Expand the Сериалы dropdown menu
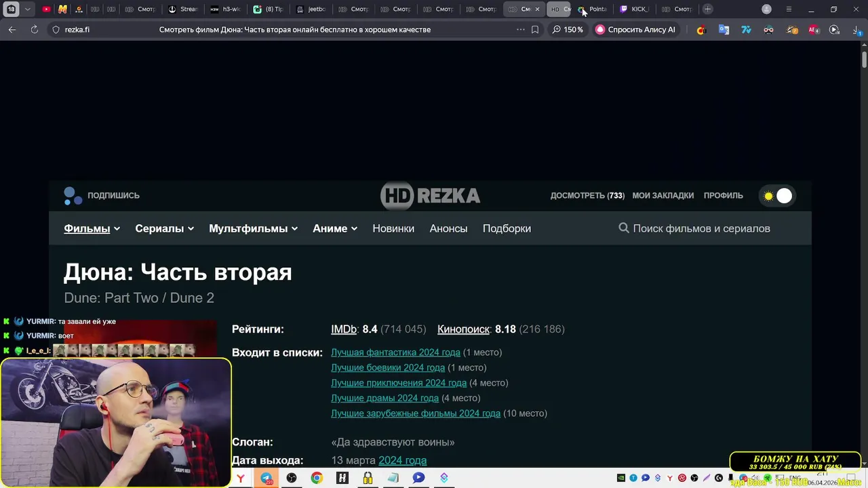The image size is (868, 488). [x=164, y=229]
